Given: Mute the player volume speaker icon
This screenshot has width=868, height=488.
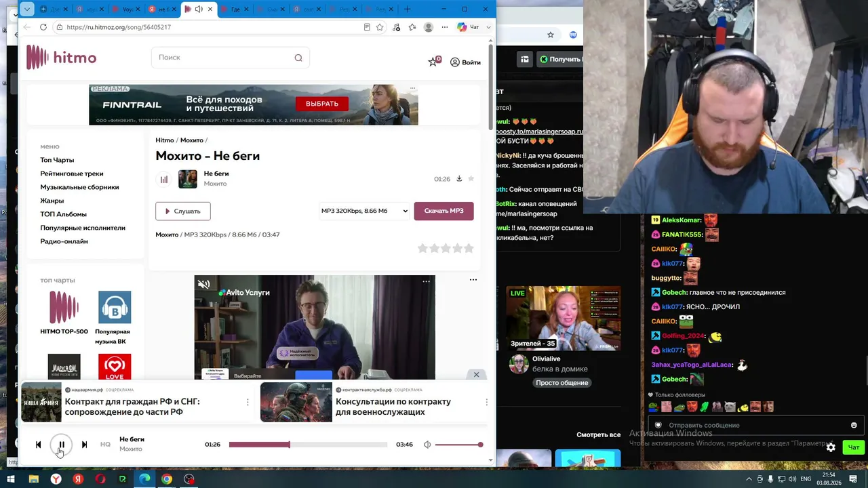Looking at the screenshot, I should click(x=427, y=445).
